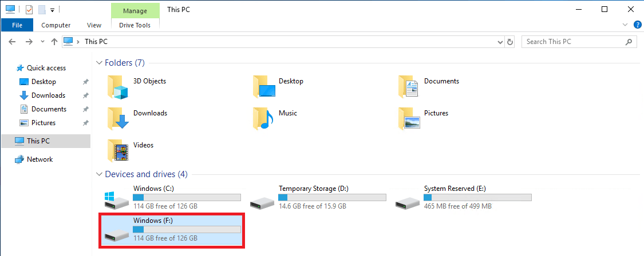Open the Windows (F:) drive icon
644x256 pixels.
click(117, 234)
